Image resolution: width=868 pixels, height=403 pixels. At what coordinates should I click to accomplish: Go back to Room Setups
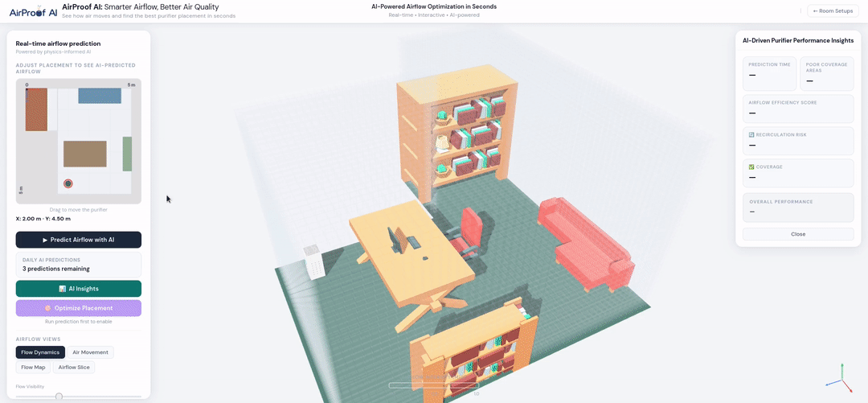tap(833, 11)
